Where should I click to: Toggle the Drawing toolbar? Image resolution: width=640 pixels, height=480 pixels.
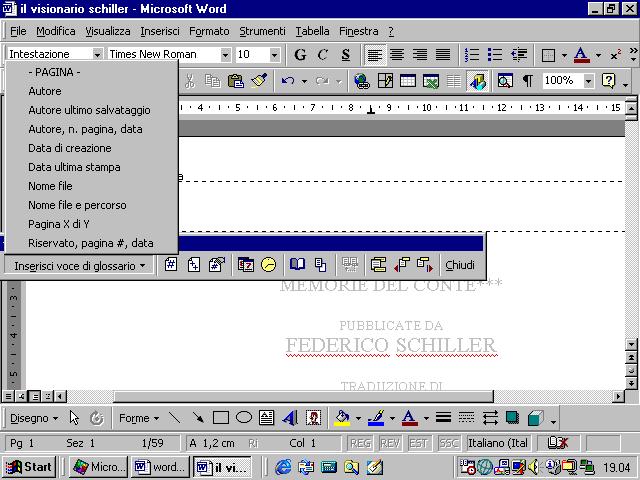pos(477,81)
